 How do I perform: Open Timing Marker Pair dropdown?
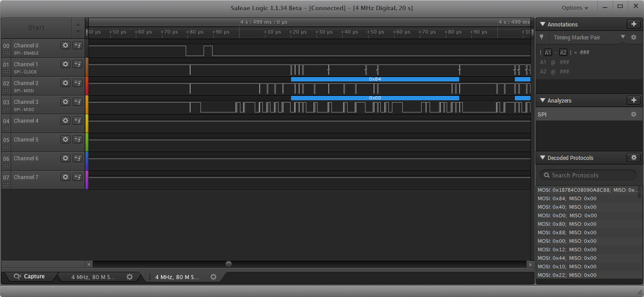[x=622, y=37]
